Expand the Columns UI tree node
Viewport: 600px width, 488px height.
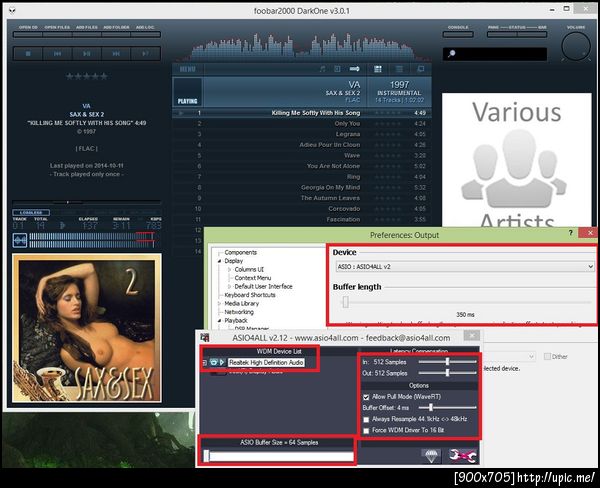(230, 269)
